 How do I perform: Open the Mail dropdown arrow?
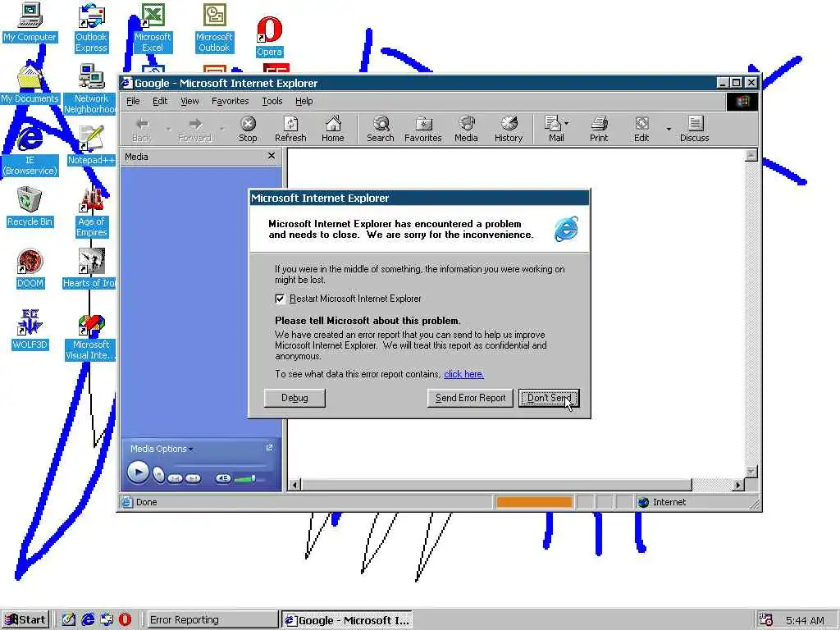pyautogui.click(x=567, y=123)
